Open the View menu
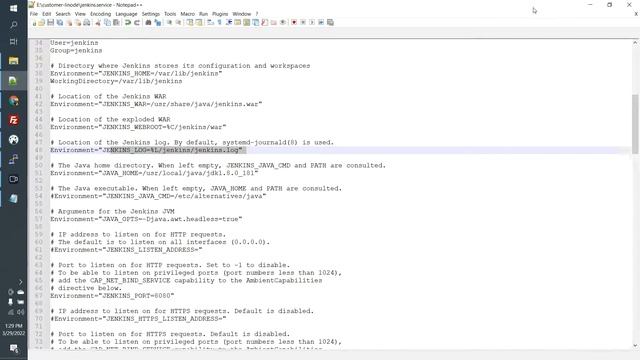The height and width of the screenshot is (360, 640). [x=80, y=14]
